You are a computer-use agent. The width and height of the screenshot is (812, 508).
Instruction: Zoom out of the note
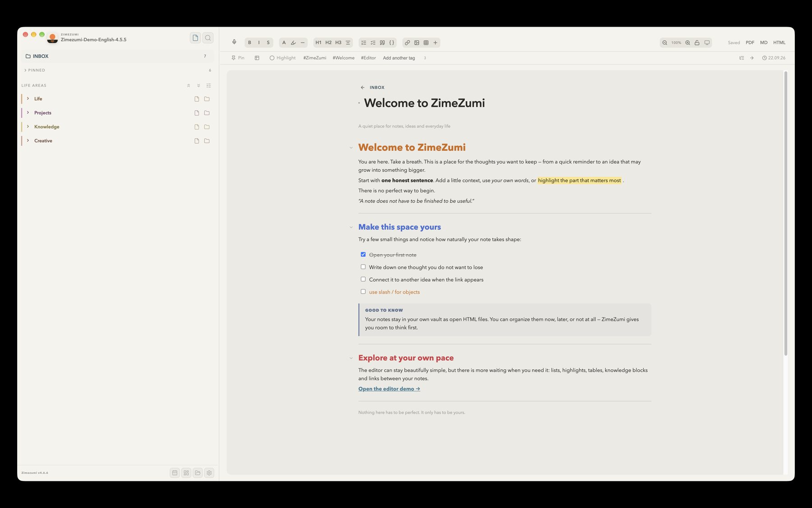tap(664, 42)
